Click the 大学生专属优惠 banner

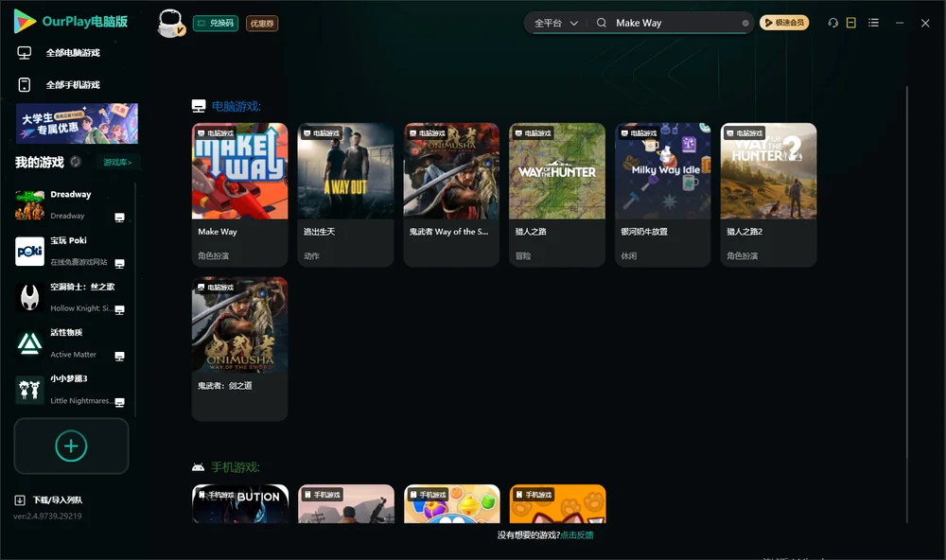(77, 123)
